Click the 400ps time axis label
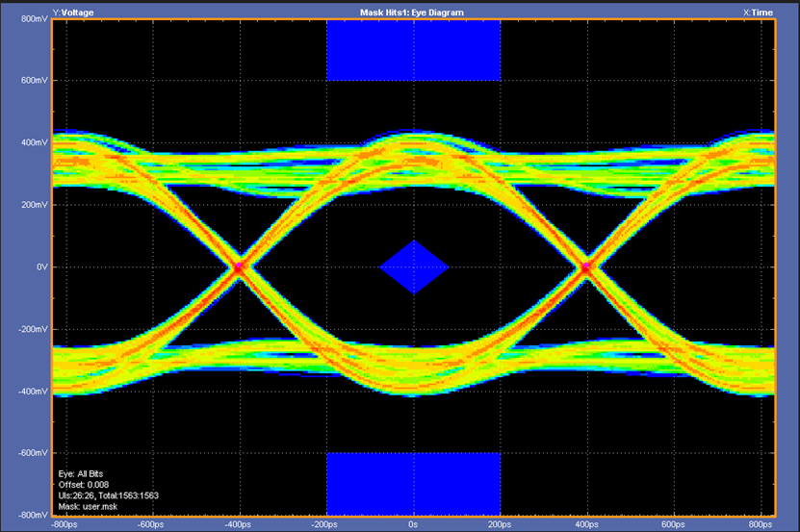800x532 pixels. [586, 525]
